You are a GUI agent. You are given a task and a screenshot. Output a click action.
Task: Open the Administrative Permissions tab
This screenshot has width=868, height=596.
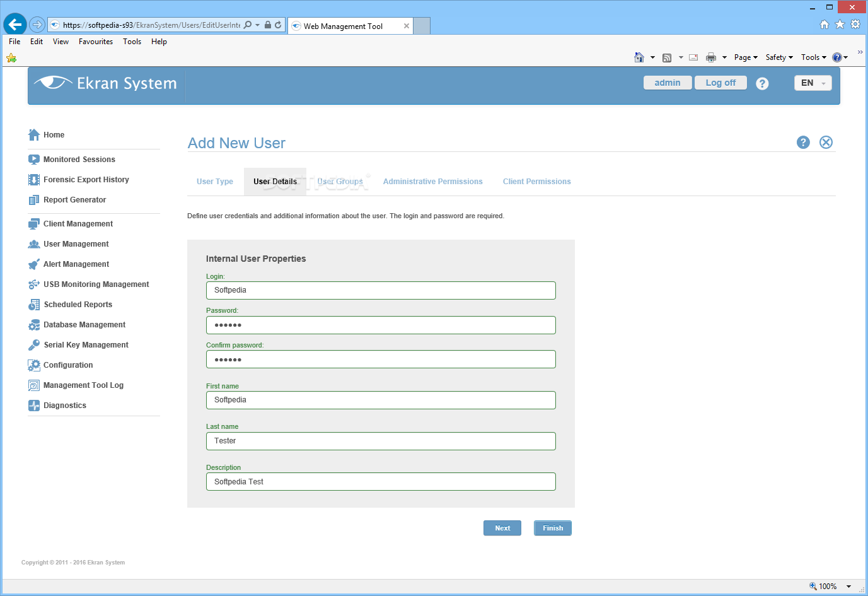click(x=433, y=182)
